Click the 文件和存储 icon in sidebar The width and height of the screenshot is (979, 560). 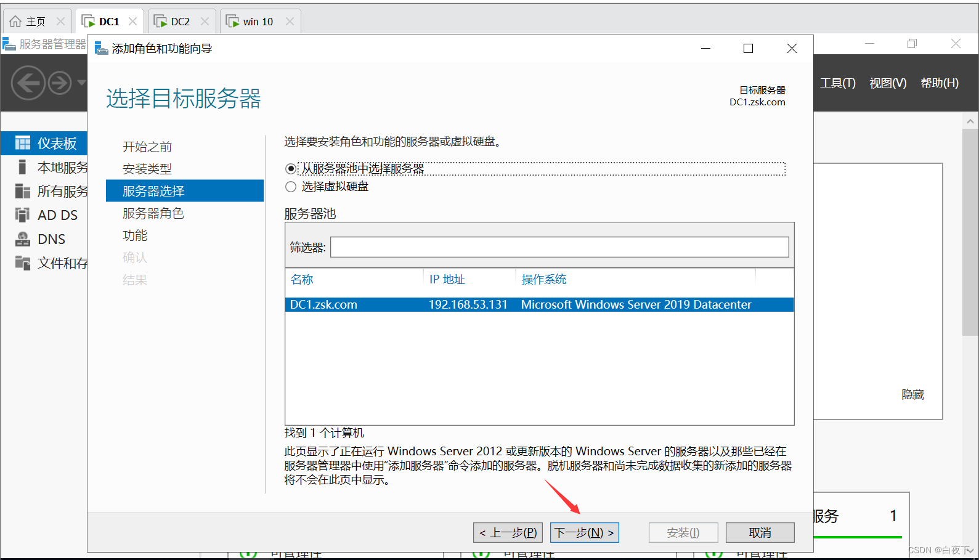pyautogui.click(x=23, y=263)
